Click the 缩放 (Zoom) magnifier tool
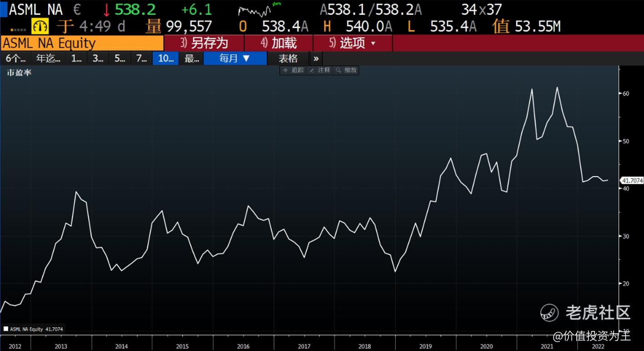 point(346,70)
